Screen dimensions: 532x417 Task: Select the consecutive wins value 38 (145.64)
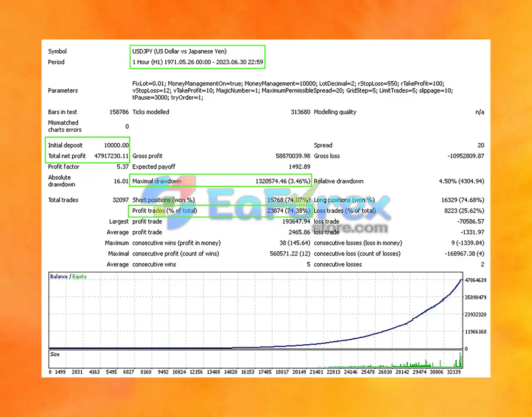[295, 243]
